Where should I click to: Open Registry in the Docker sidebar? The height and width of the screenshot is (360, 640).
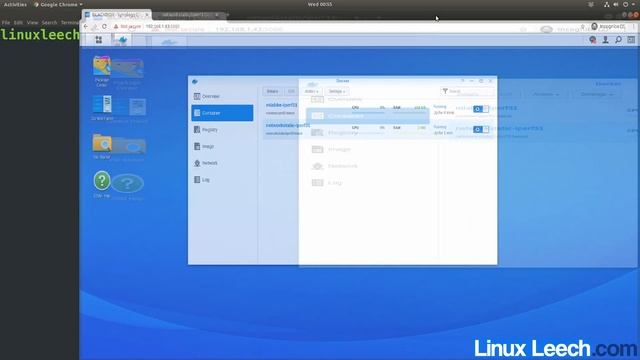[x=222, y=130]
